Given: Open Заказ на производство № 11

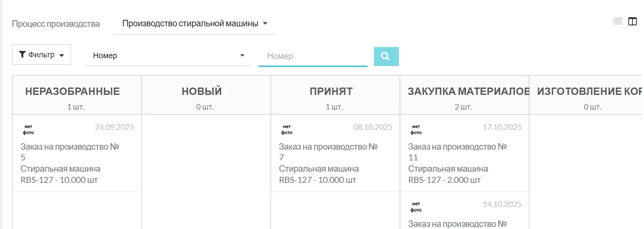Looking at the screenshot, I should (457, 152).
